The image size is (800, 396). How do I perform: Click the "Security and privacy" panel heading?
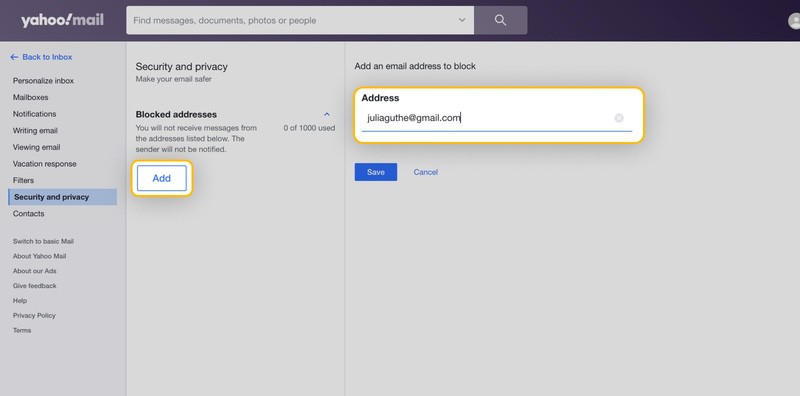pos(182,66)
